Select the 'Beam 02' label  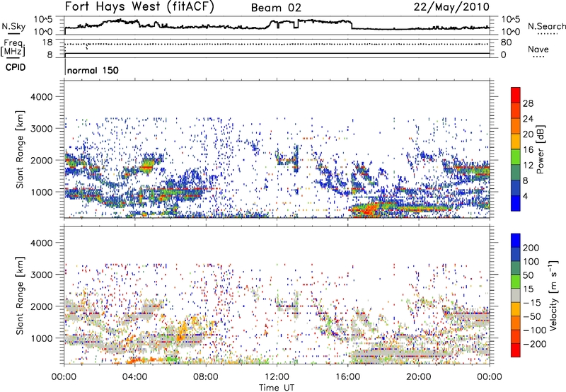(276, 8)
